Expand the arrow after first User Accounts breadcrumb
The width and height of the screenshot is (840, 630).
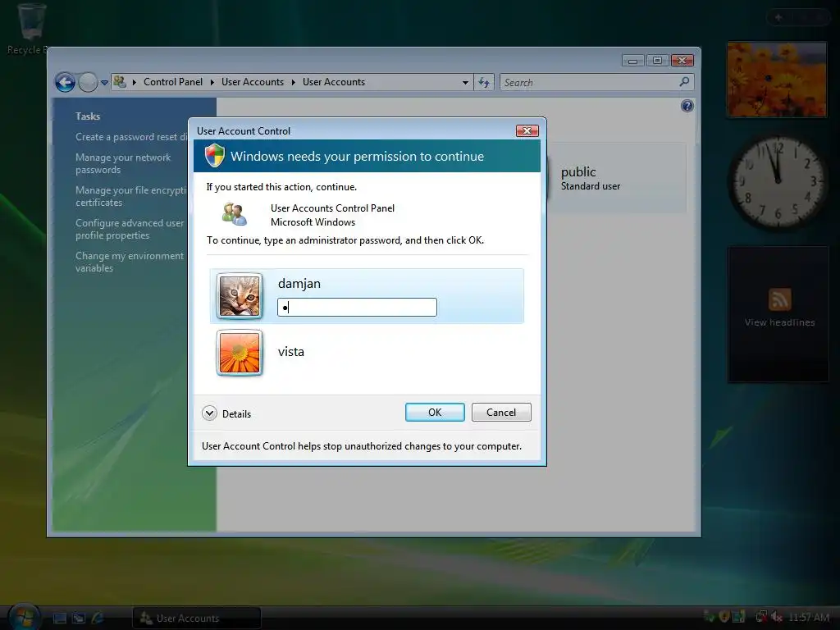coord(294,82)
